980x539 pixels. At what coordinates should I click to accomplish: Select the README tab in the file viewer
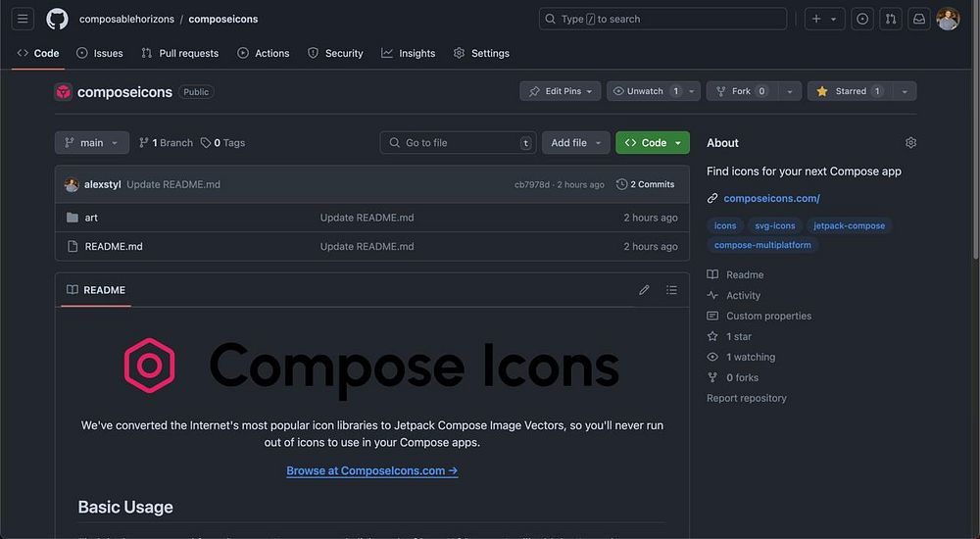coord(96,290)
